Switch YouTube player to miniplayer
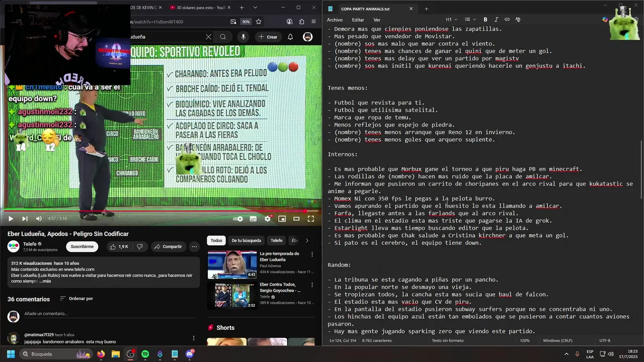Image resolution: width=644 pixels, height=362 pixels. tap(282, 219)
